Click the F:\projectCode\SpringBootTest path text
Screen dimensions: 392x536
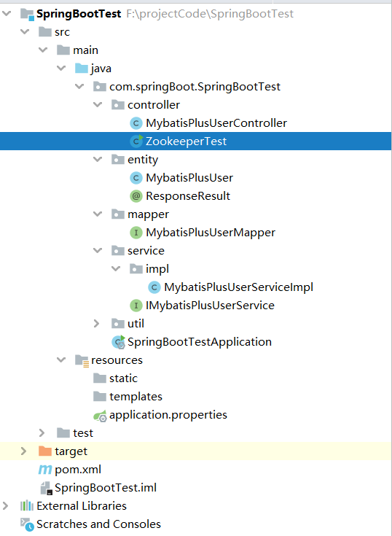click(210, 14)
